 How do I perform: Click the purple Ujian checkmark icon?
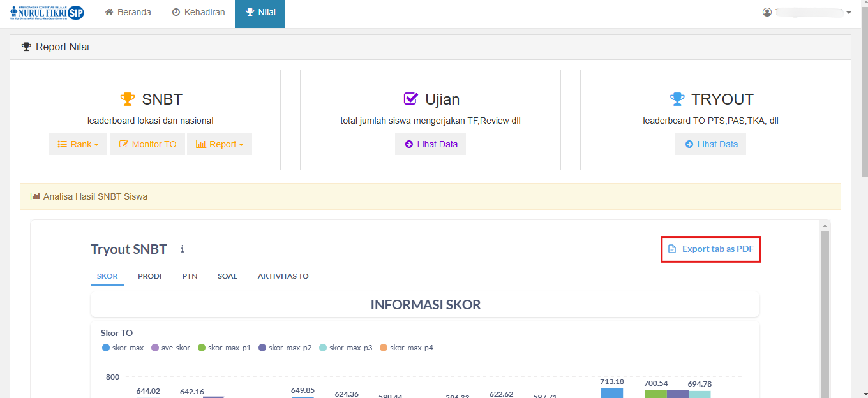[x=410, y=99]
